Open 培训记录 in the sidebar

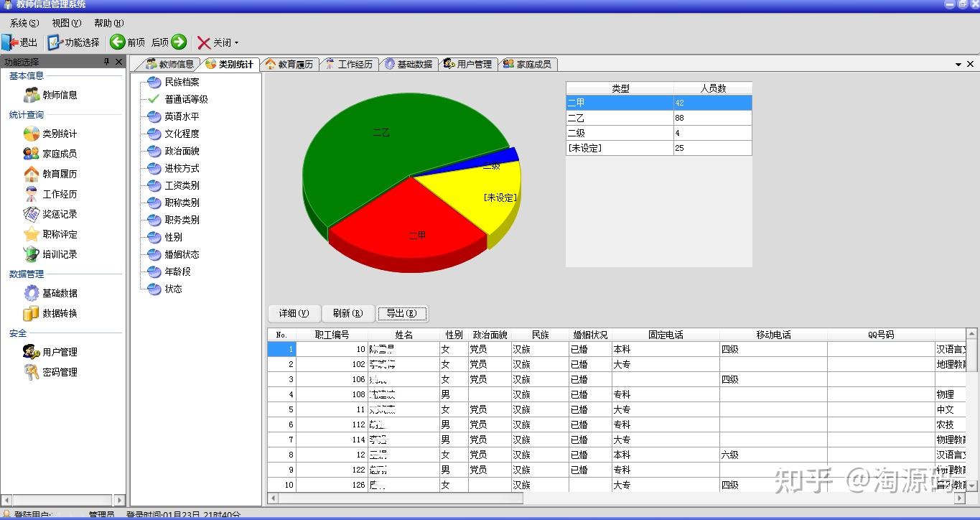click(50, 254)
